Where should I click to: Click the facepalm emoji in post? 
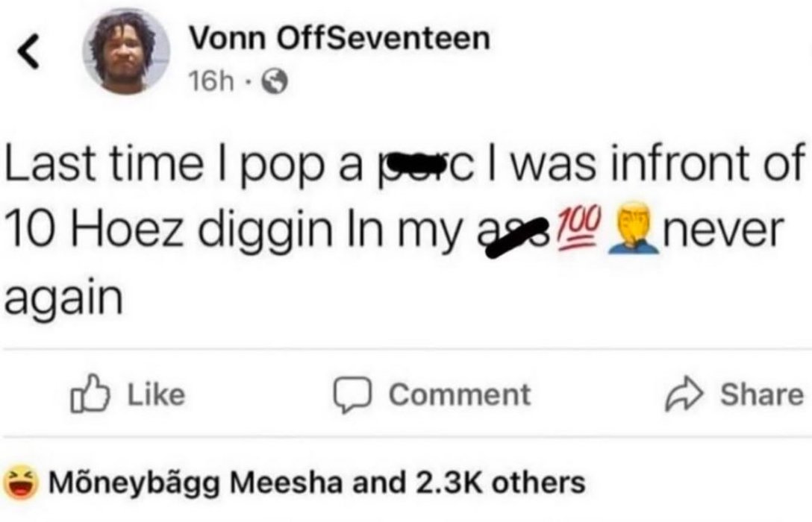634,228
